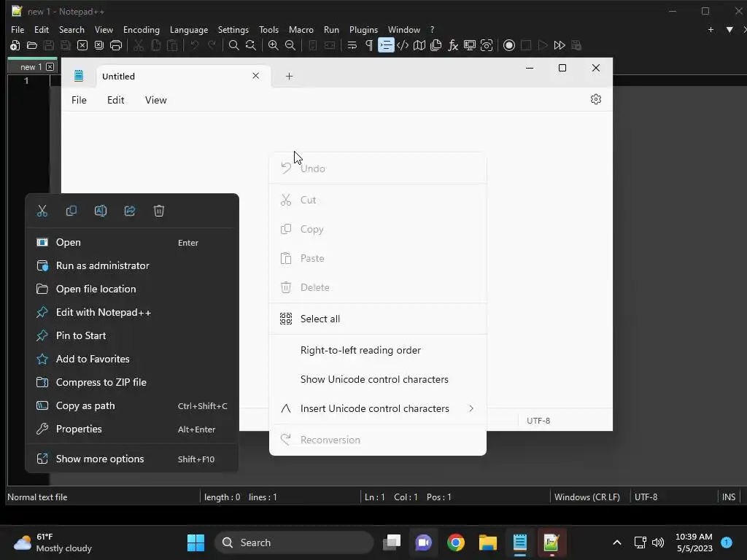Viewport: 747px width, 560px height.
Task: Open the Windows Start button
Action: [196, 542]
